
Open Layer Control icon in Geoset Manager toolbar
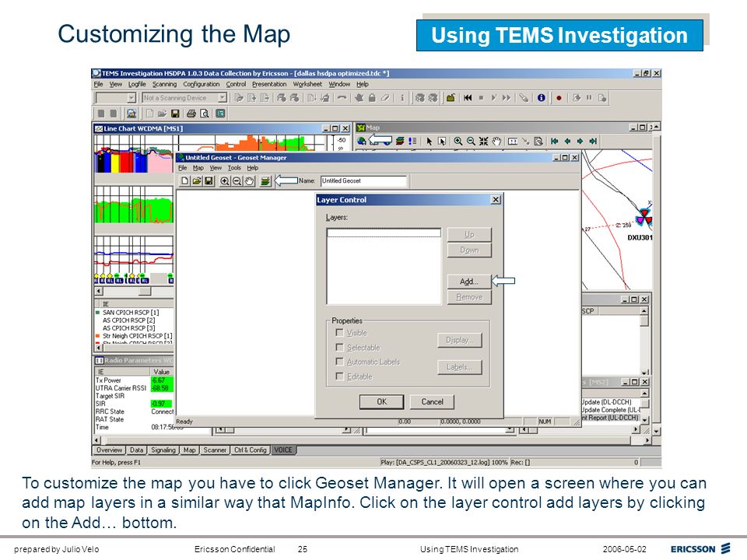pyautogui.click(x=266, y=181)
